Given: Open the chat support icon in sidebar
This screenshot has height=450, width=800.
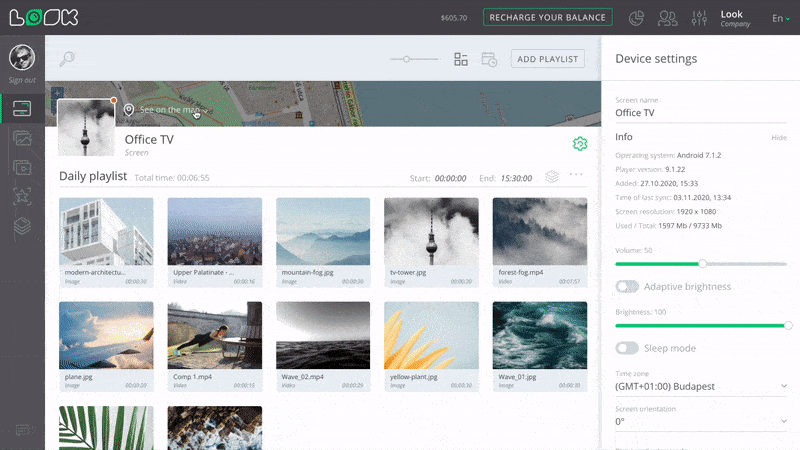Looking at the screenshot, I should point(23,430).
